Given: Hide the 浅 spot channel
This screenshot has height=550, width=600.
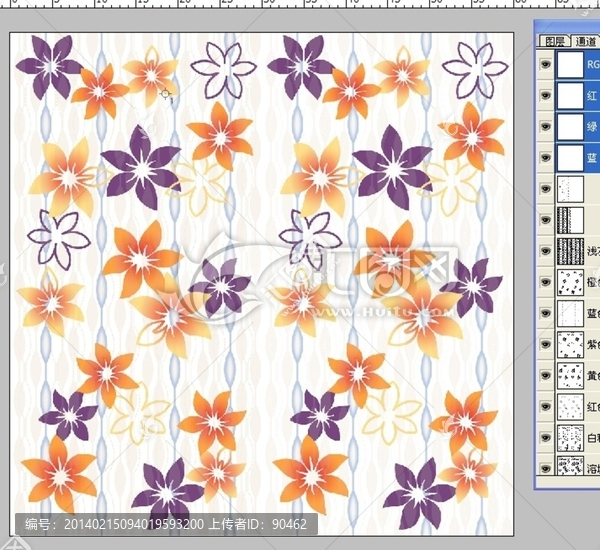Looking at the screenshot, I should point(546,251).
